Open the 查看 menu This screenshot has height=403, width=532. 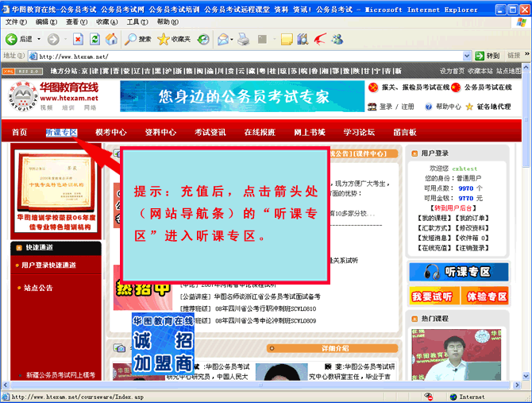tap(76, 22)
